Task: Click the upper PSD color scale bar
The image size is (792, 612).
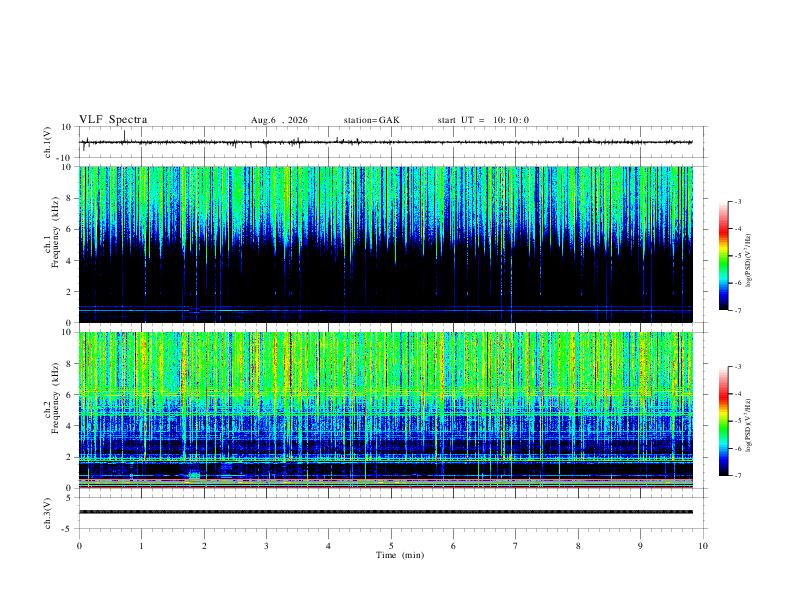Action: click(x=723, y=256)
